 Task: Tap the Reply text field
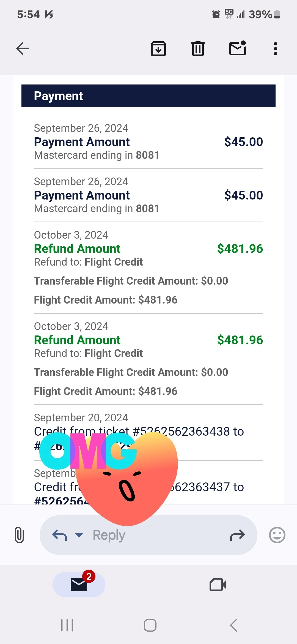148,535
